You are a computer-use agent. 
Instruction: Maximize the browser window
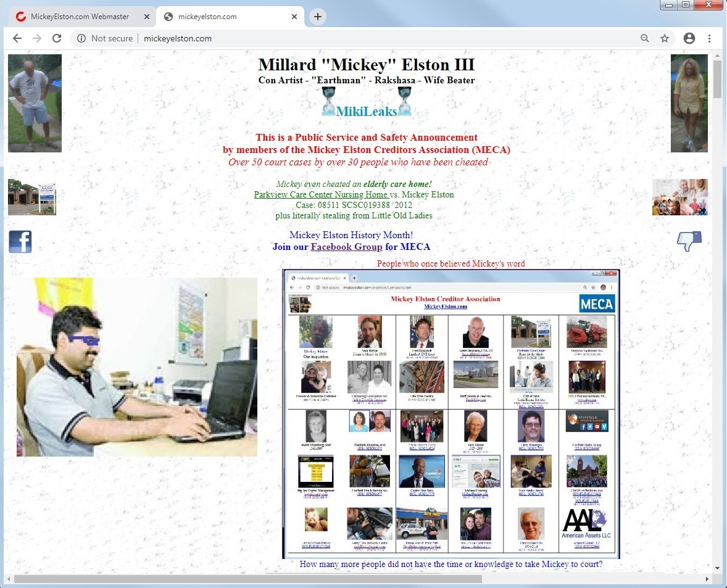tap(685, 5)
